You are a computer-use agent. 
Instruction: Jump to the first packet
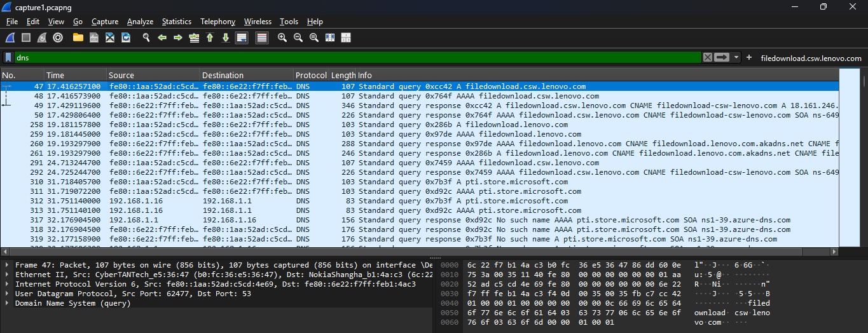coord(210,38)
